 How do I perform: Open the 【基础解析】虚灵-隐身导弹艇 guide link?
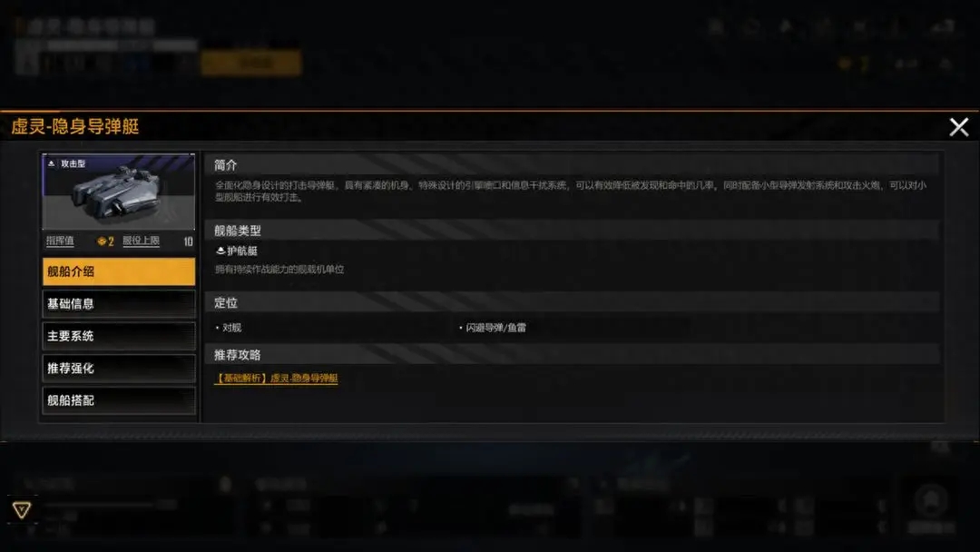(276, 379)
